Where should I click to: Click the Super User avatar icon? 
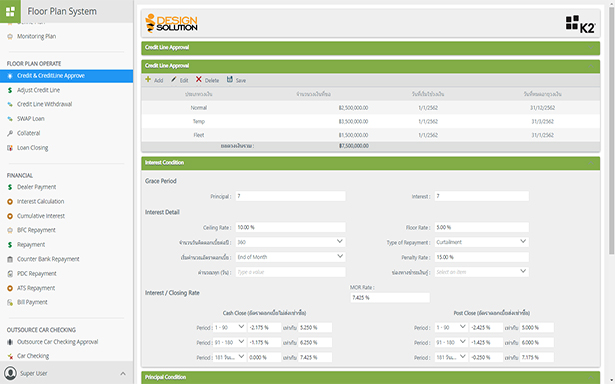pyautogui.click(x=11, y=373)
